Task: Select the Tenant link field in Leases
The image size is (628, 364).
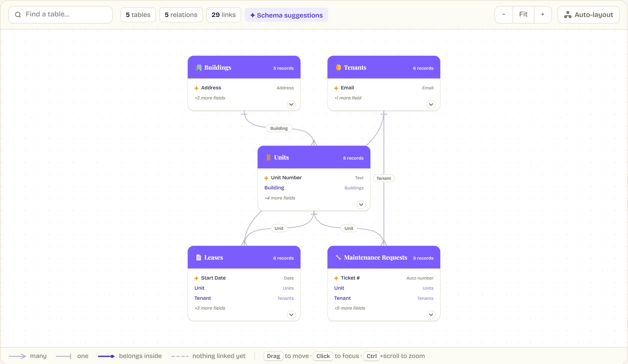Action: pos(244,298)
